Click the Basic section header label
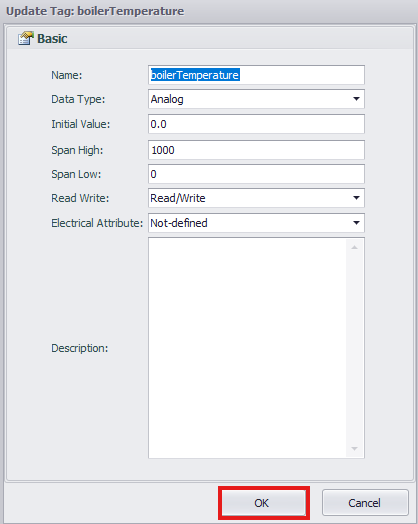This screenshot has height=524, width=418. pyautogui.click(x=52, y=38)
